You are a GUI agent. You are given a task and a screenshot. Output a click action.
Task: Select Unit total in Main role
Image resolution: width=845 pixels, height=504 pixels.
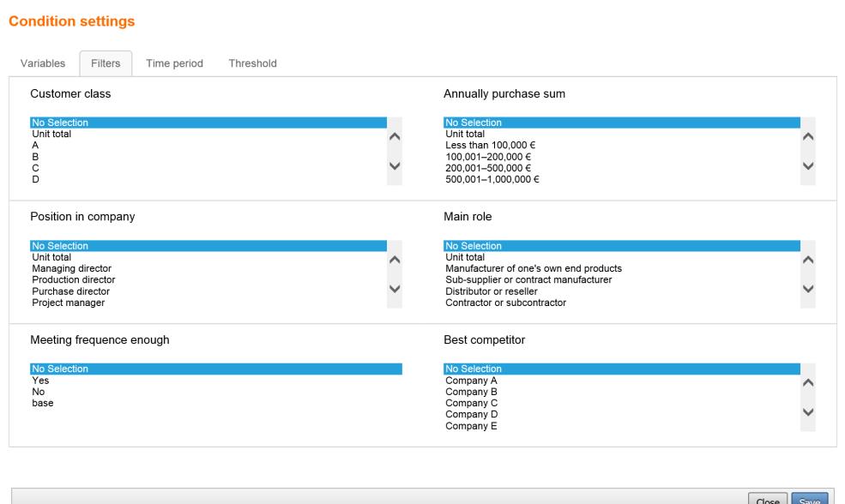click(x=622, y=257)
